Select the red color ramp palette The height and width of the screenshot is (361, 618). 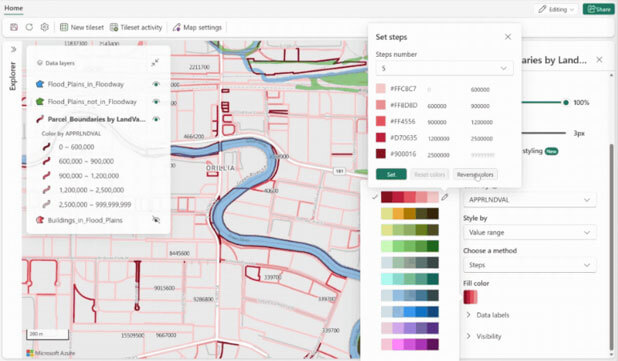410,197
